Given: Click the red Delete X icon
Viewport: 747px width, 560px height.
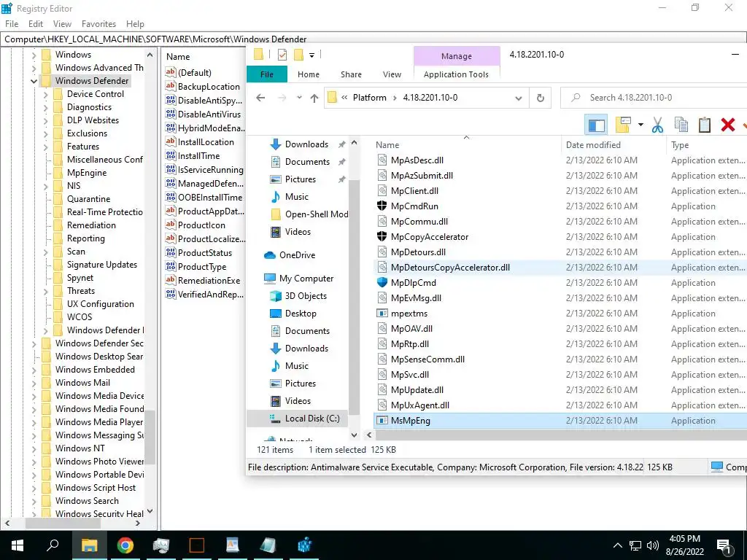Looking at the screenshot, I should coord(727,125).
